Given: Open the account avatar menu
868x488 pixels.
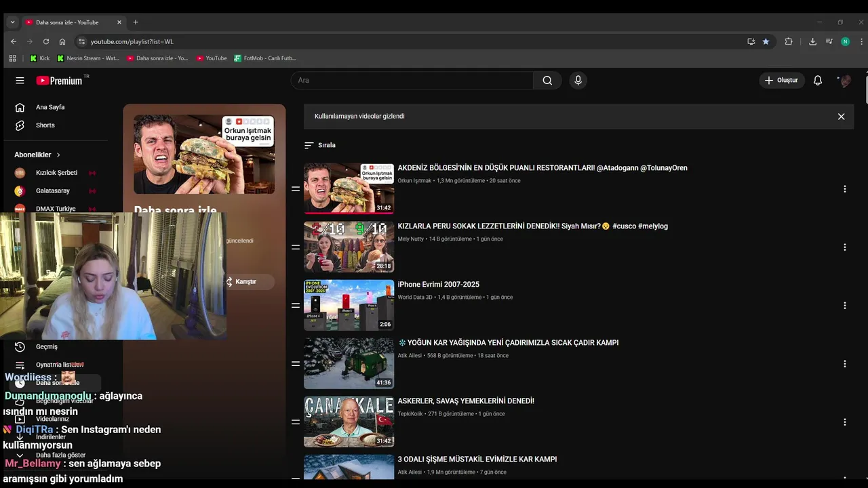Looking at the screenshot, I should (845, 80).
